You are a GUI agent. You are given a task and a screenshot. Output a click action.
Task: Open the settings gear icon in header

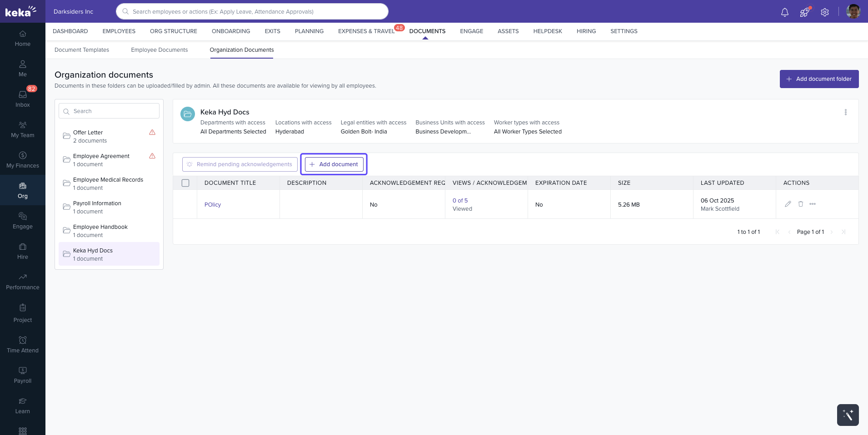tap(825, 12)
